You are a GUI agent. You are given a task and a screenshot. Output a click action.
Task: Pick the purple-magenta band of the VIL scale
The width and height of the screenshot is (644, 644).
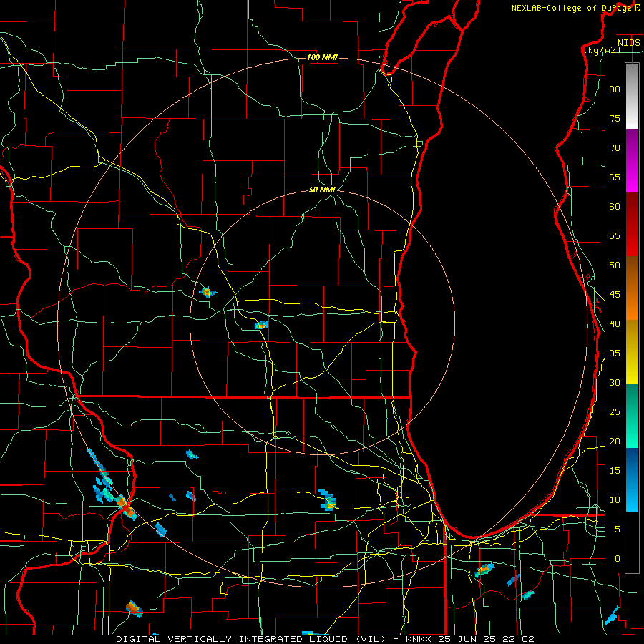pos(632,160)
